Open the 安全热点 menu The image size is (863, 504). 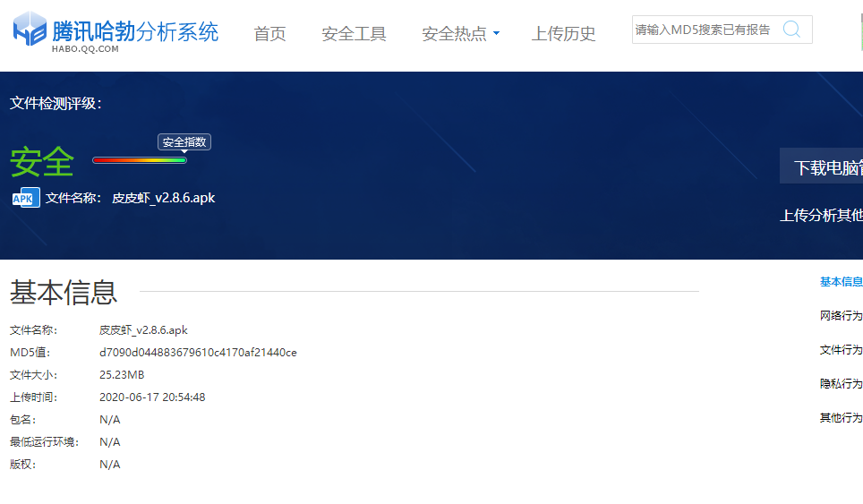coord(454,33)
